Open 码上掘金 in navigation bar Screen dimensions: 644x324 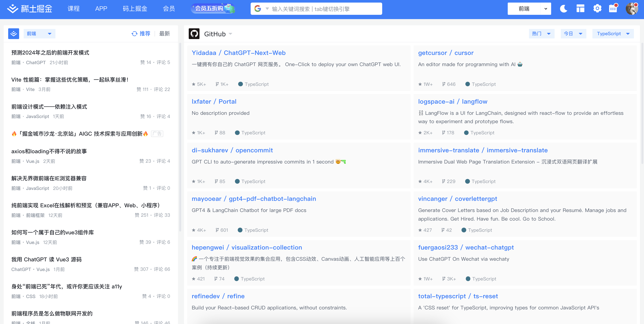click(x=135, y=9)
